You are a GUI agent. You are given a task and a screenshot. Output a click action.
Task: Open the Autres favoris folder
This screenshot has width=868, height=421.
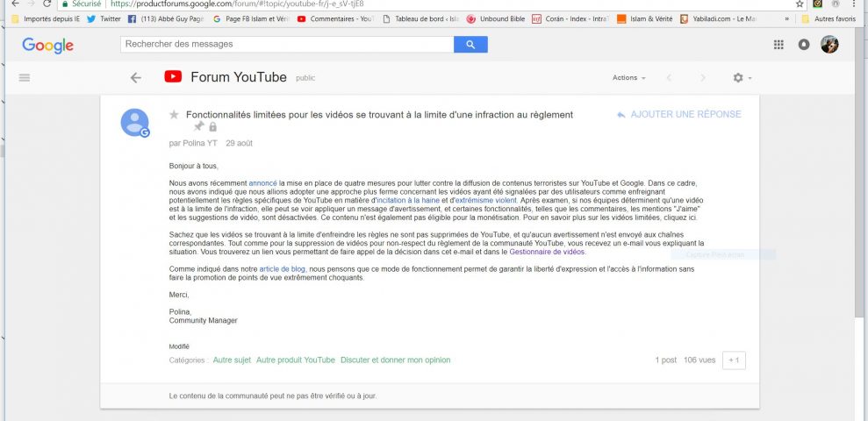click(x=829, y=18)
